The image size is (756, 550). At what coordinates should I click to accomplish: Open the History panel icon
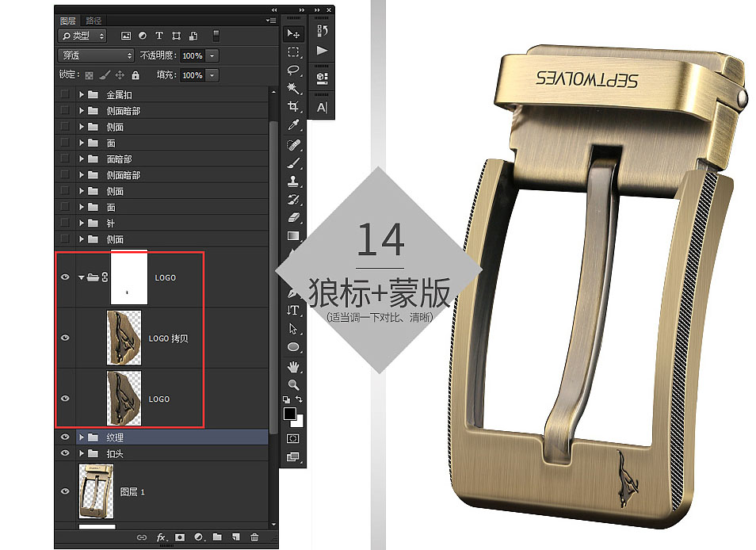322,31
